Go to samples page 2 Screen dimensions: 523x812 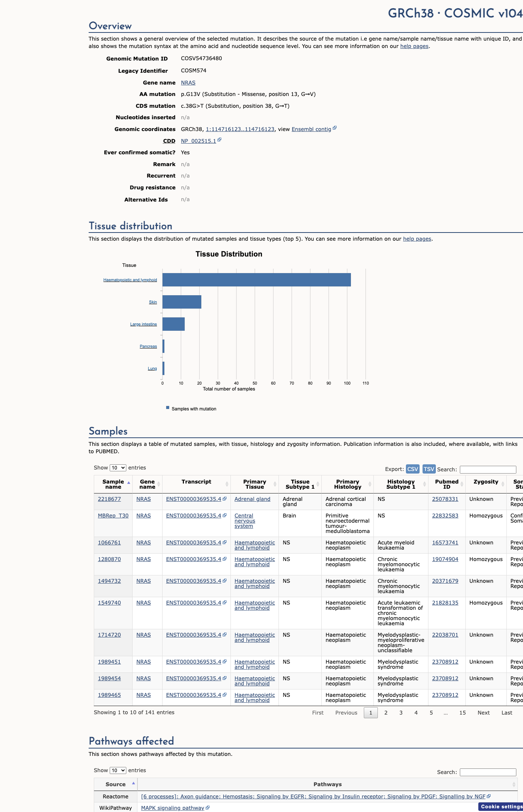386,713
